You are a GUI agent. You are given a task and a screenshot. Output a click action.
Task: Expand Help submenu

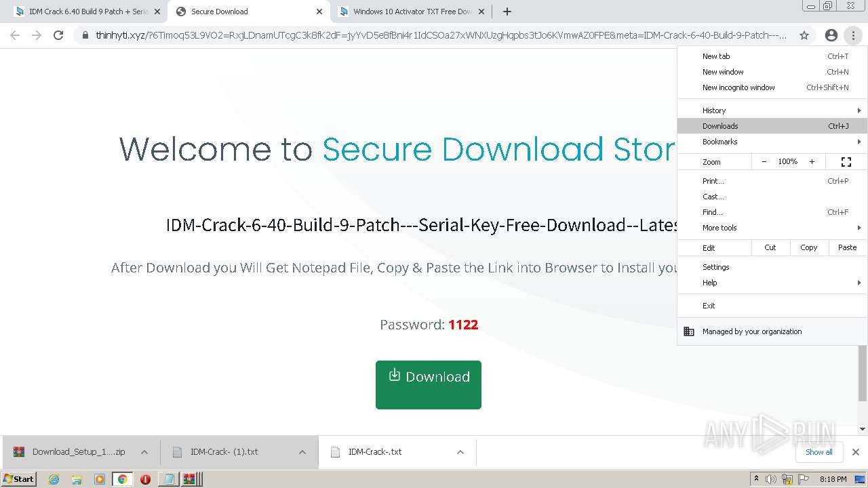pyautogui.click(x=772, y=283)
